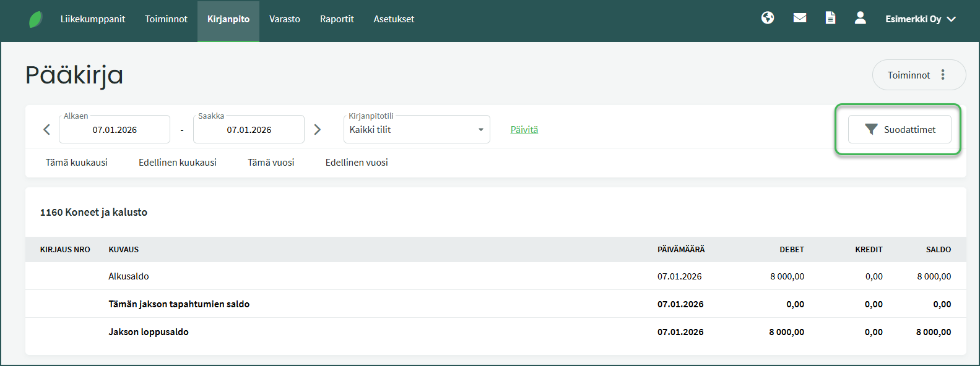Open the Kirjanpitotili account dropdown

pyautogui.click(x=417, y=129)
